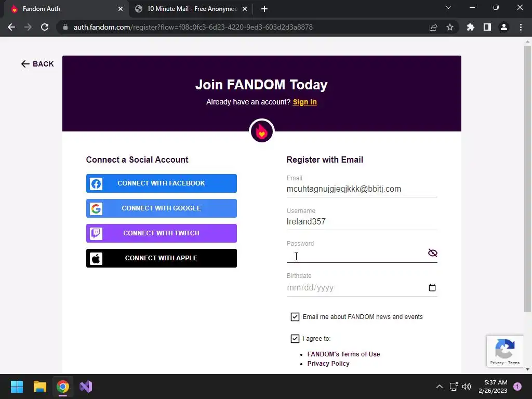Image resolution: width=532 pixels, height=399 pixels.
Task: Click the Apple logo icon
Action: [x=96, y=259]
